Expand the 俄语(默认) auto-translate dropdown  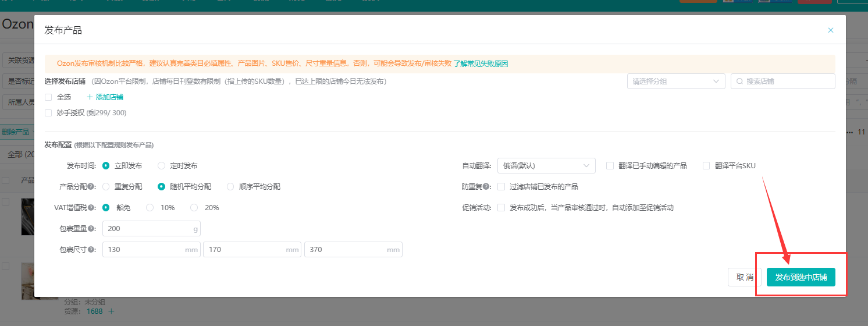pyautogui.click(x=546, y=166)
